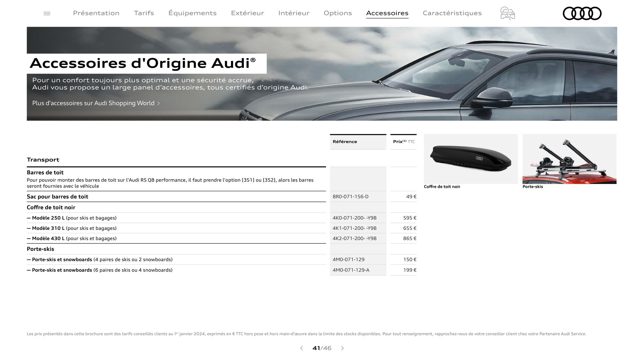Click the Sac pour barres de toit row

(x=222, y=197)
